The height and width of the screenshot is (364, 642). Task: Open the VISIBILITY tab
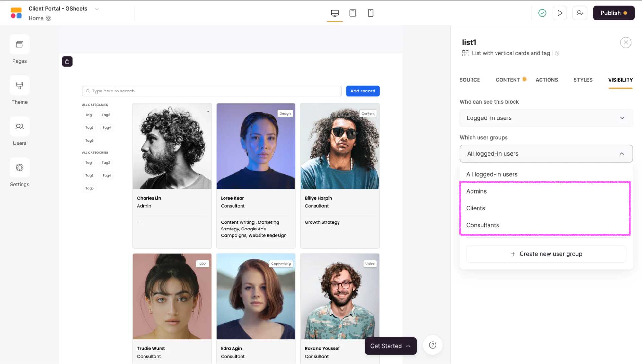[x=620, y=80]
